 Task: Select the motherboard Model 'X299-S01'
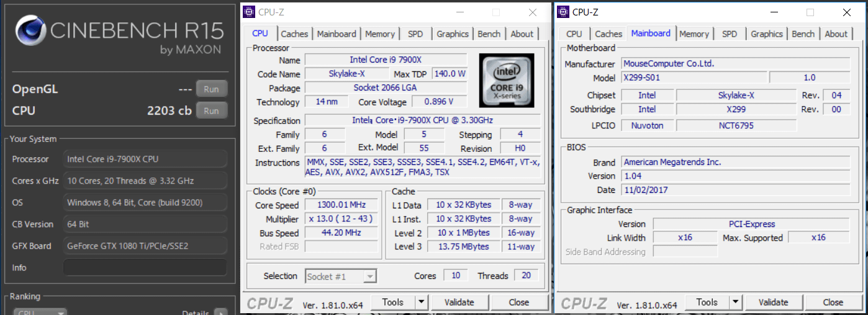pyautogui.click(x=694, y=78)
